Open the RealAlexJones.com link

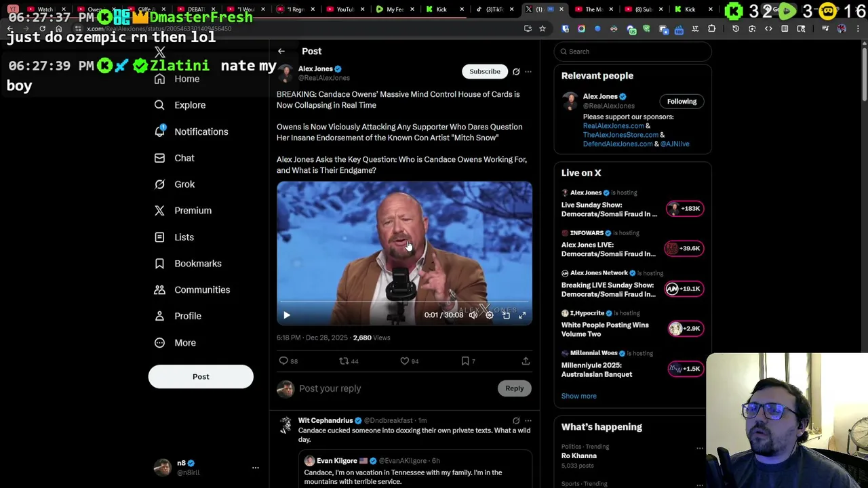(x=613, y=126)
